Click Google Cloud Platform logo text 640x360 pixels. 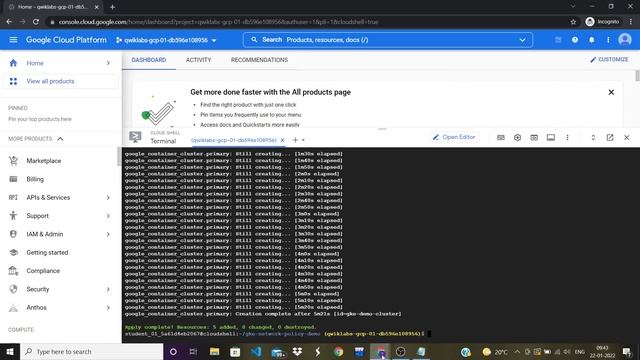[66, 40]
